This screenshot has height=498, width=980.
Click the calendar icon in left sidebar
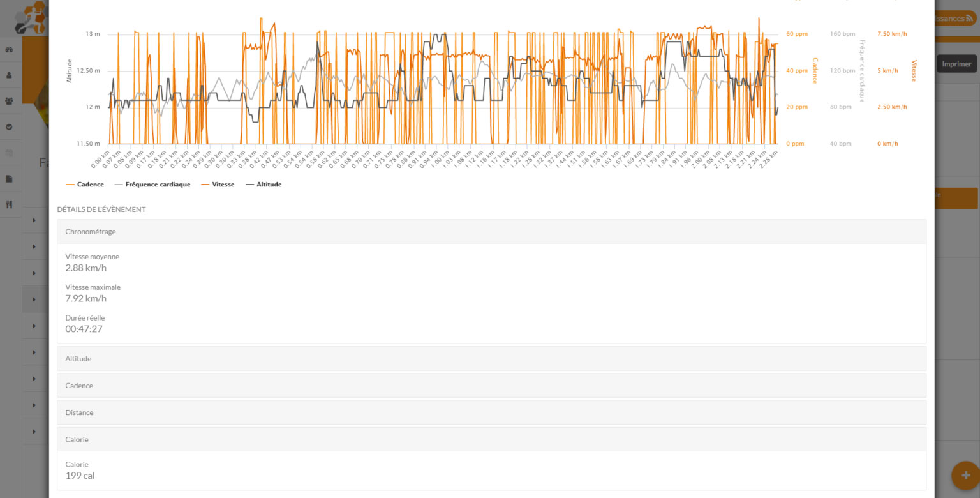[9, 153]
